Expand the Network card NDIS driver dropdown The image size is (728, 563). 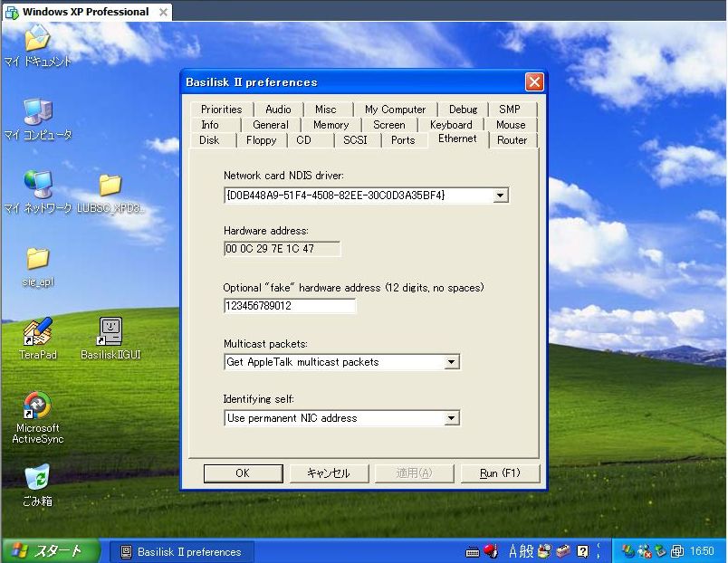coord(500,196)
